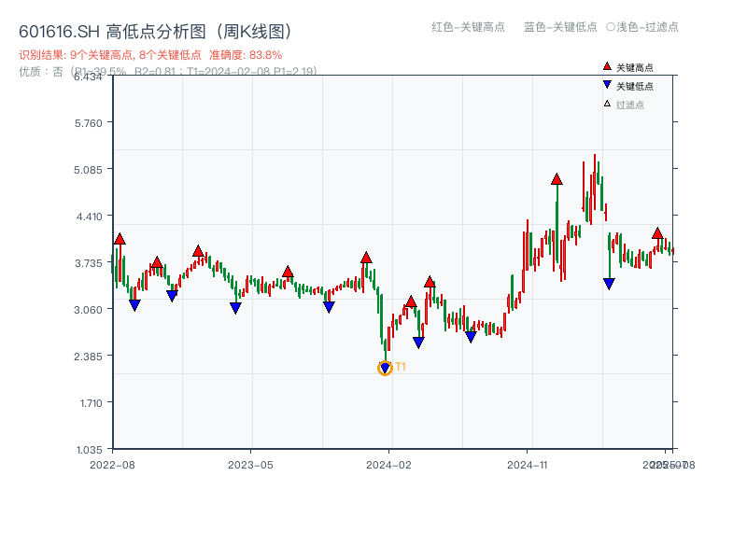747x560 pixels.
Task: Select the blue low-point triangle near 2023-05
Action: click(x=233, y=306)
